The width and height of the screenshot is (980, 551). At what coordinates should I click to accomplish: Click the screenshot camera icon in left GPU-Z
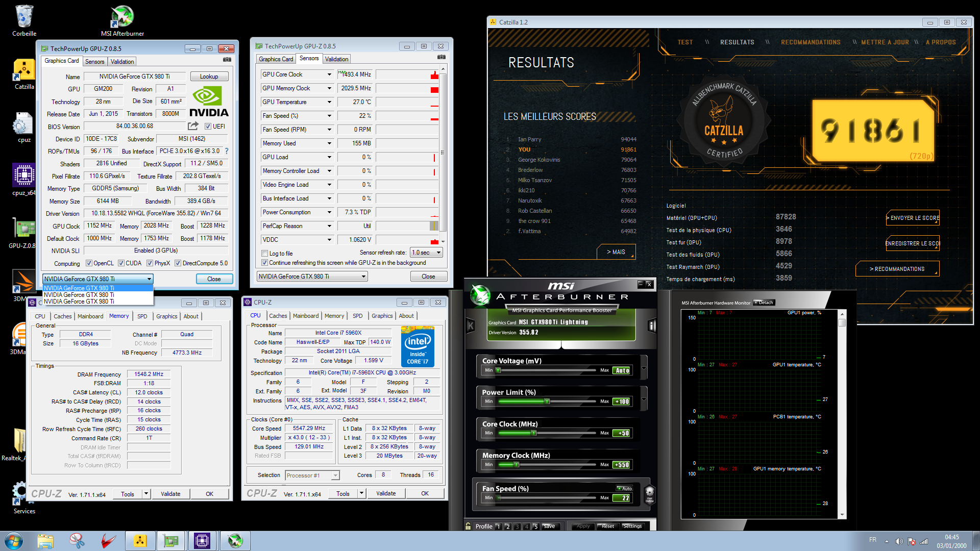tap(227, 60)
